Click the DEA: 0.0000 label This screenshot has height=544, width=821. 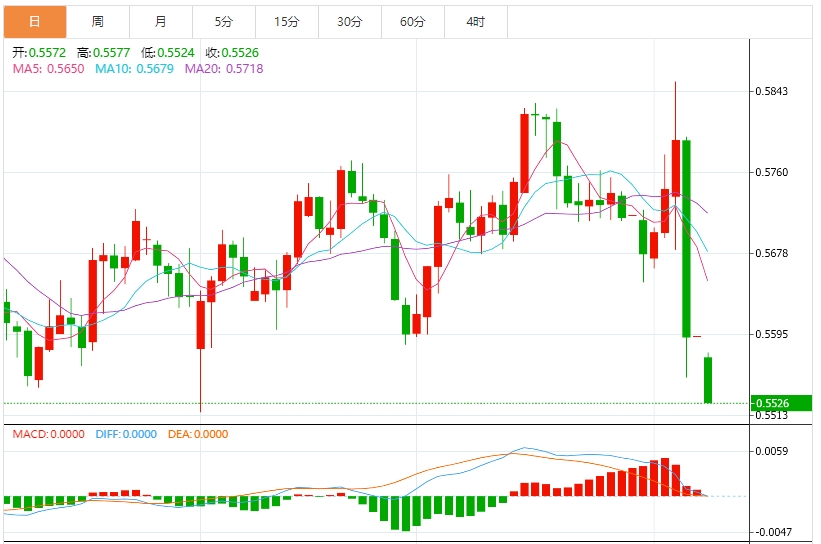click(198, 434)
